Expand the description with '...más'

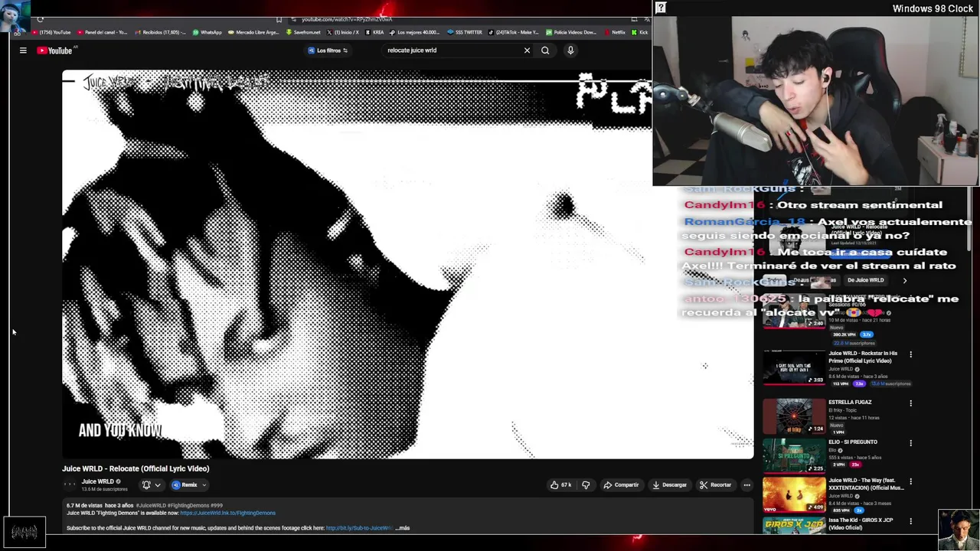[x=403, y=528]
